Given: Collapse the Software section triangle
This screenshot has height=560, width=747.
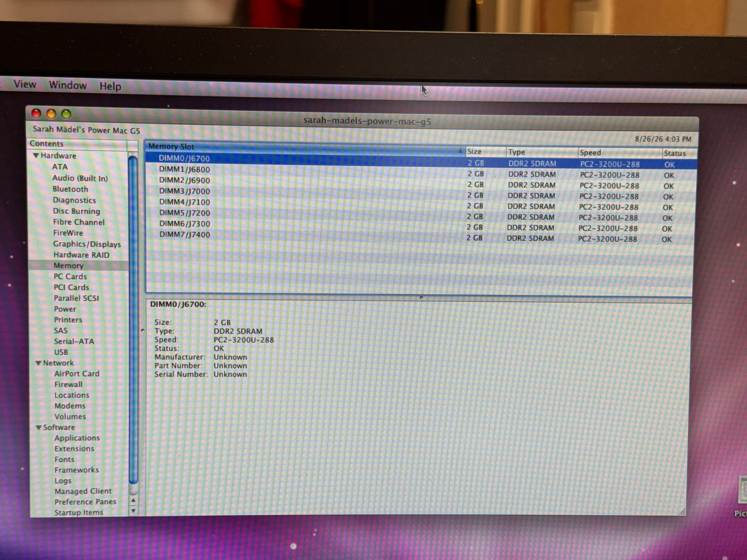Looking at the screenshot, I should pyautogui.click(x=39, y=427).
